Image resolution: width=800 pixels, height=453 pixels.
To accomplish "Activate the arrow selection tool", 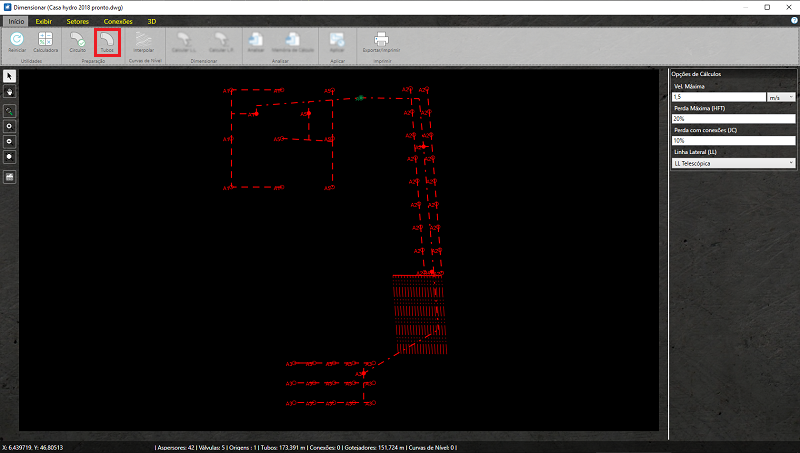I will pyautogui.click(x=10, y=76).
